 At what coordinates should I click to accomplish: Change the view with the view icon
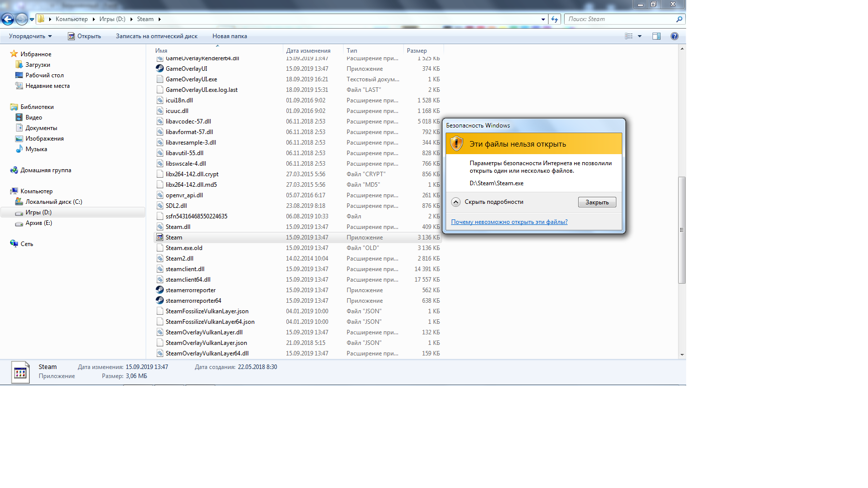(x=628, y=36)
